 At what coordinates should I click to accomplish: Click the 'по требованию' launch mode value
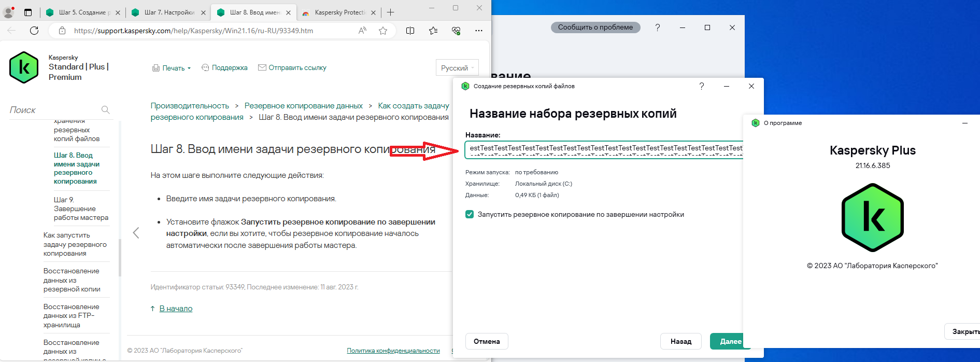point(536,172)
